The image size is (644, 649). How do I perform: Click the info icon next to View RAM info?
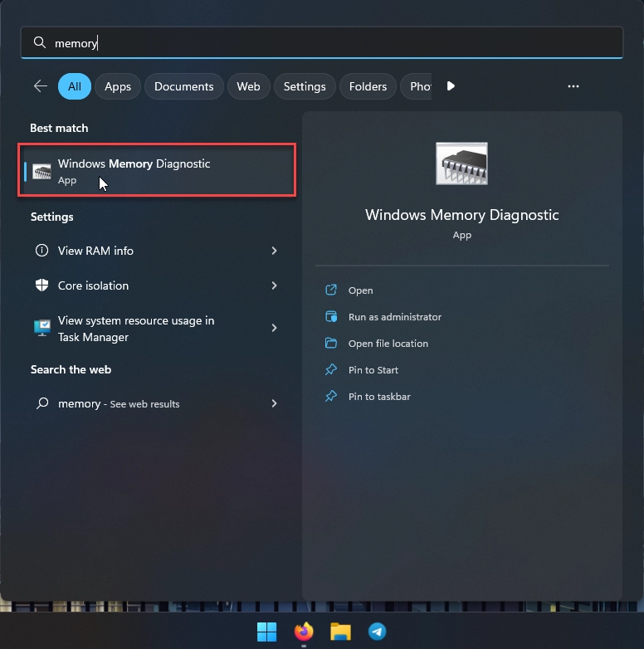coord(41,251)
